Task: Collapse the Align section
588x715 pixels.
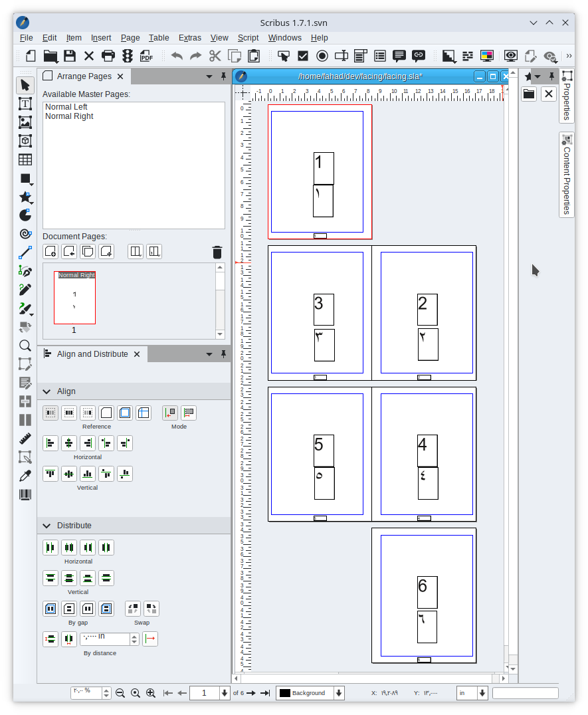Action: (47, 391)
